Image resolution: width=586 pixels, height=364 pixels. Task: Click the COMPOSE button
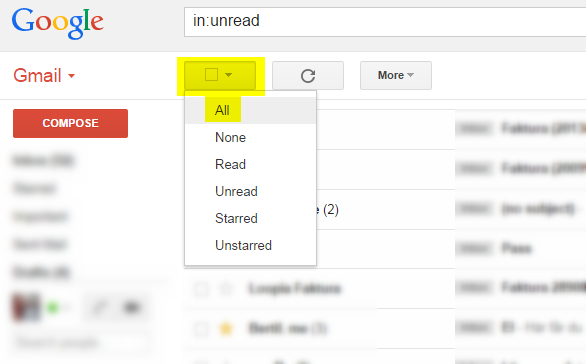[70, 123]
